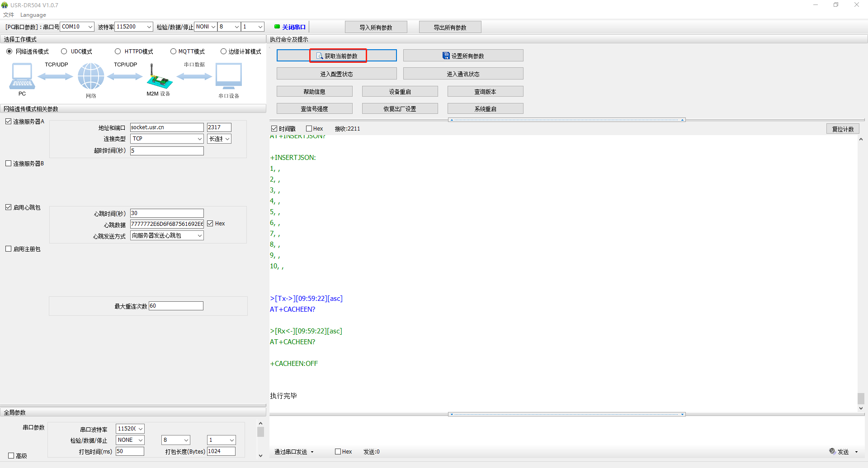The height and width of the screenshot is (468, 868).
Task: Click the serial device monitor icon
Action: click(228, 76)
